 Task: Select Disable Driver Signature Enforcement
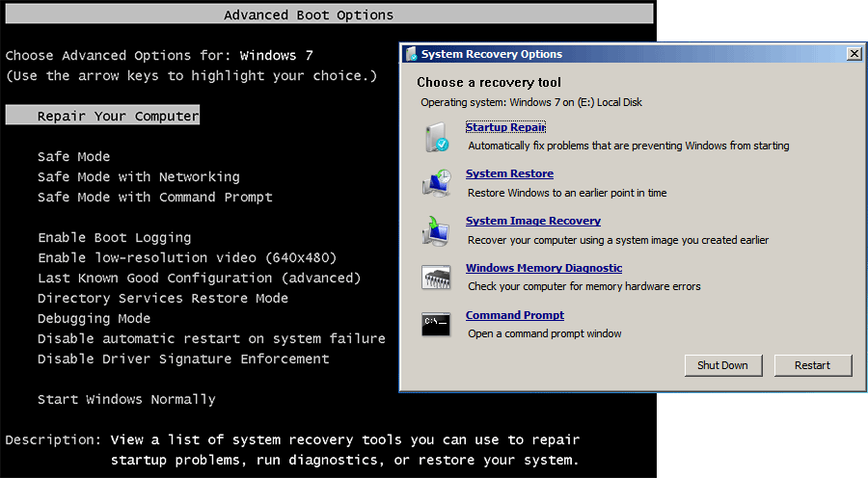[183, 359]
